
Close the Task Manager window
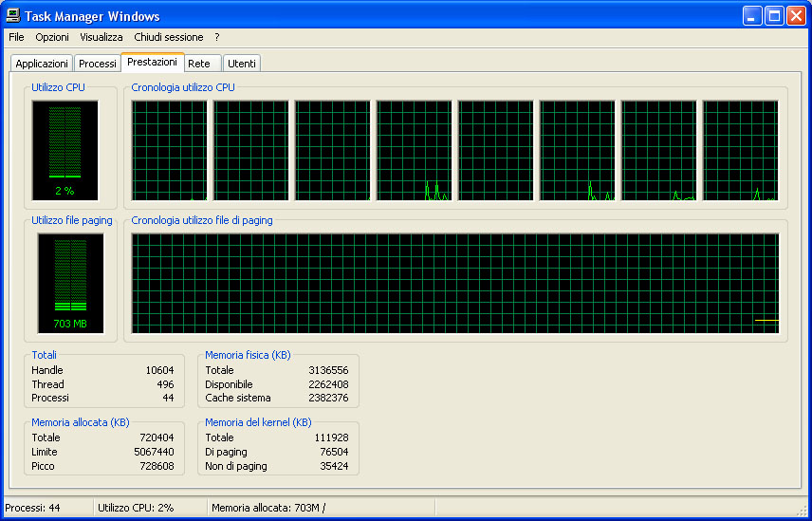point(796,15)
